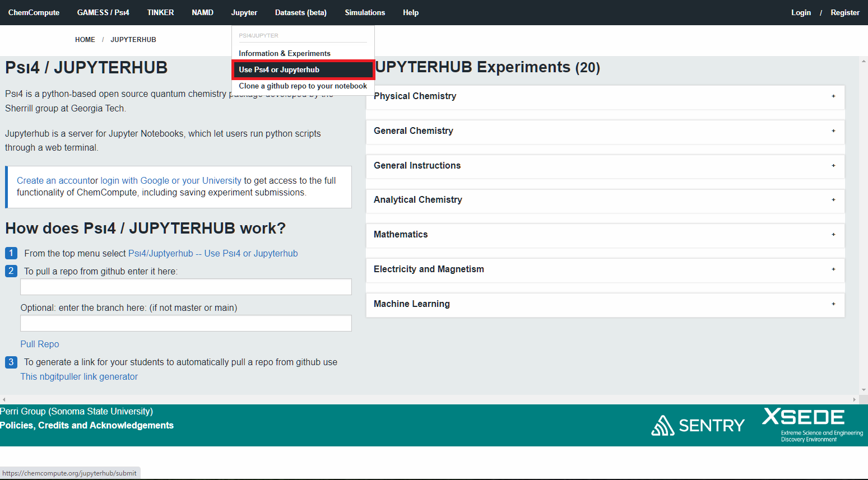868x480 pixels.
Task: Click the Sentry logo in footer
Action: click(x=698, y=426)
